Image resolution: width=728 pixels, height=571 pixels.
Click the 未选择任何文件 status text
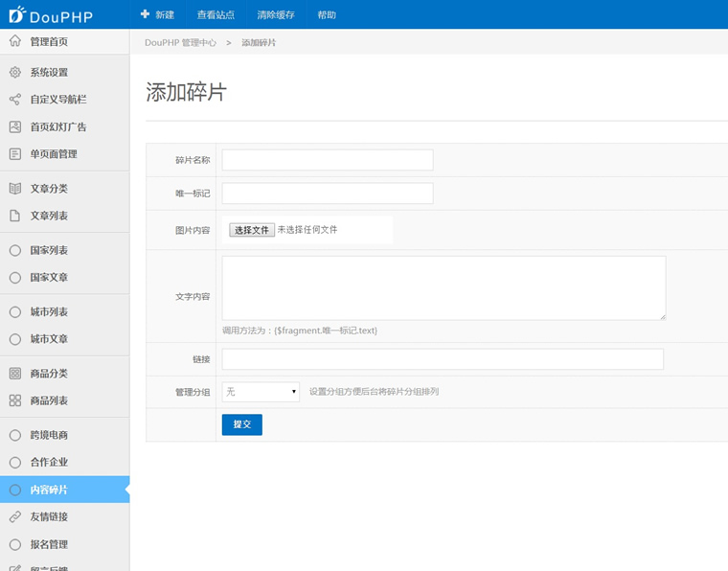(x=307, y=230)
